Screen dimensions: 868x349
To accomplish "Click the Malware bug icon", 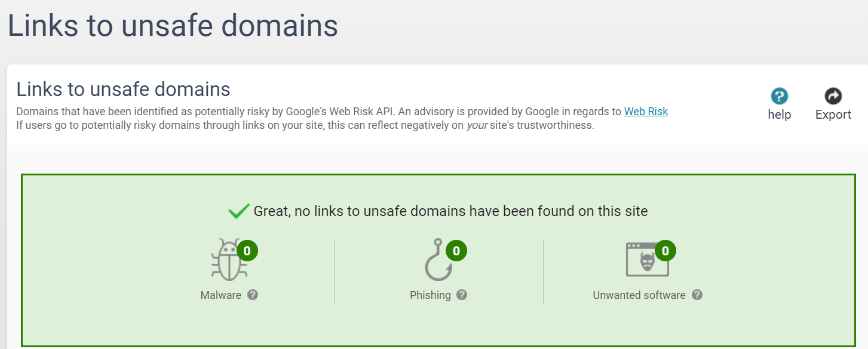I will click(x=228, y=262).
